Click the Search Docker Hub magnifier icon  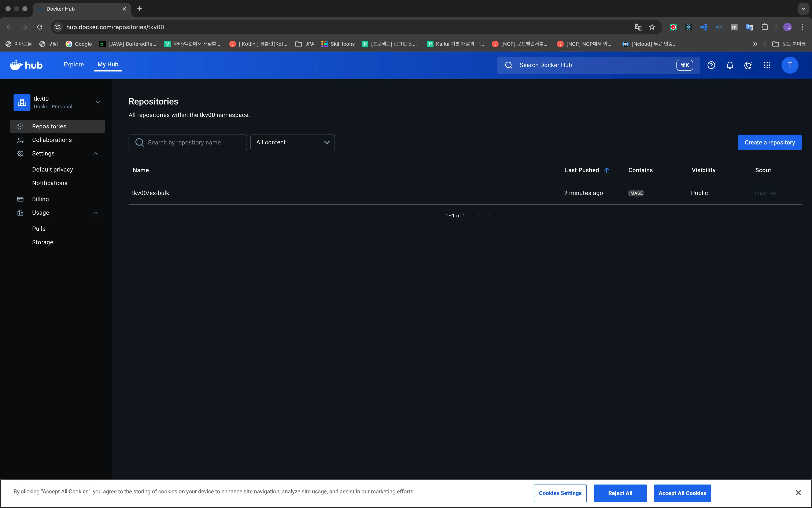tap(509, 65)
